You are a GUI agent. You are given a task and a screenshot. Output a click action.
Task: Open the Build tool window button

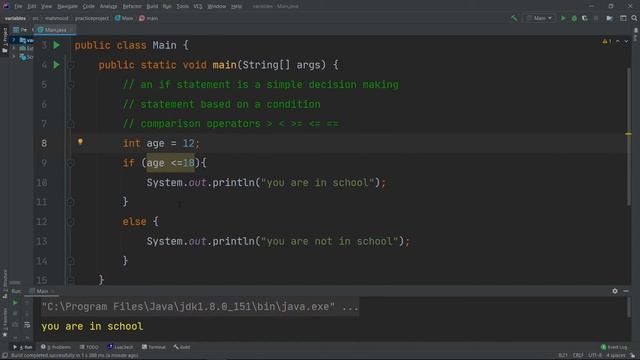(182, 347)
